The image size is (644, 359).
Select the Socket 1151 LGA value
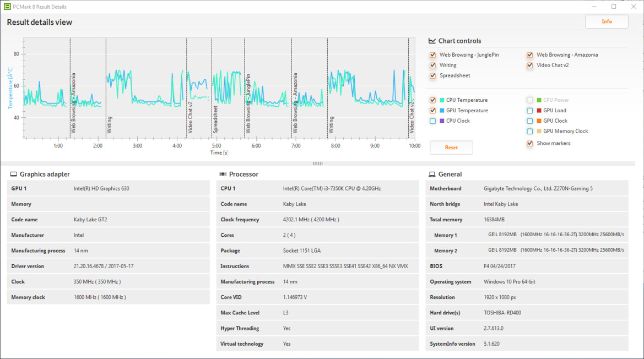[x=302, y=251]
